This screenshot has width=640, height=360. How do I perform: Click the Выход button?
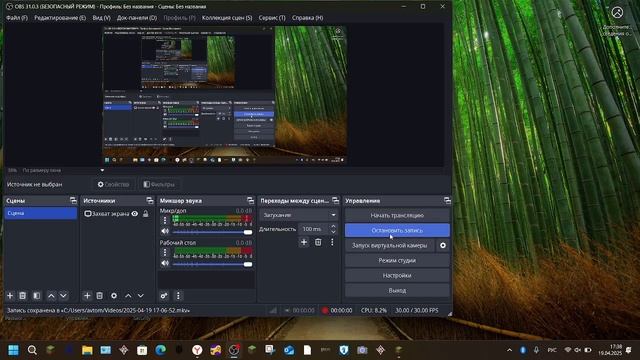(397, 291)
